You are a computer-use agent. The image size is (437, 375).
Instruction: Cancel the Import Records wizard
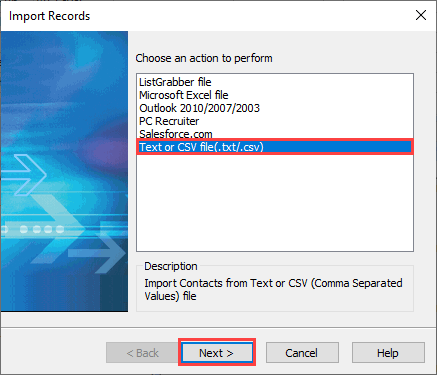(x=302, y=353)
